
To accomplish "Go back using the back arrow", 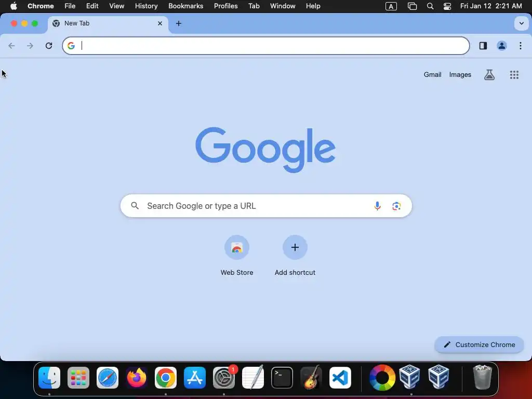I will click(x=11, y=46).
